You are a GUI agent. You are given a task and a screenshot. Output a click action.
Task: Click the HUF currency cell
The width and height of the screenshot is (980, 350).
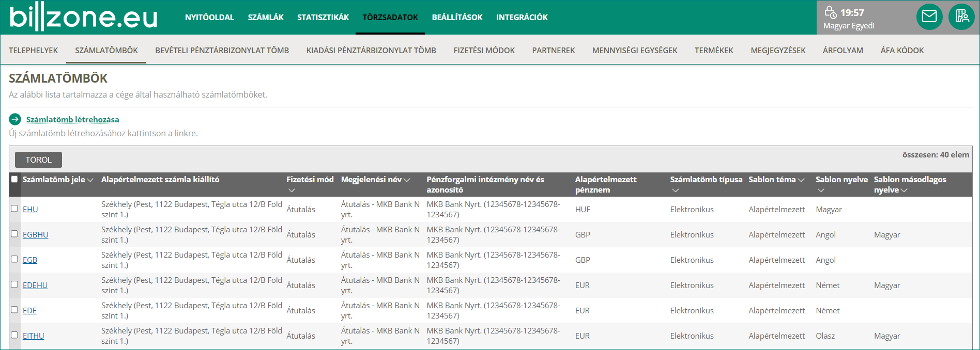pyautogui.click(x=583, y=209)
